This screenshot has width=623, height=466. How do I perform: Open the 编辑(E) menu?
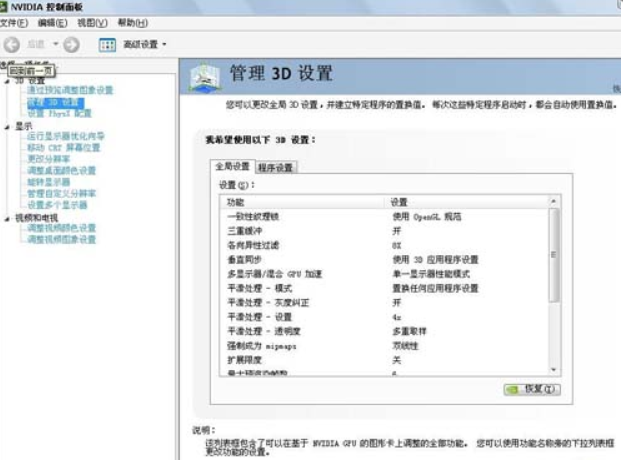[52, 23]
